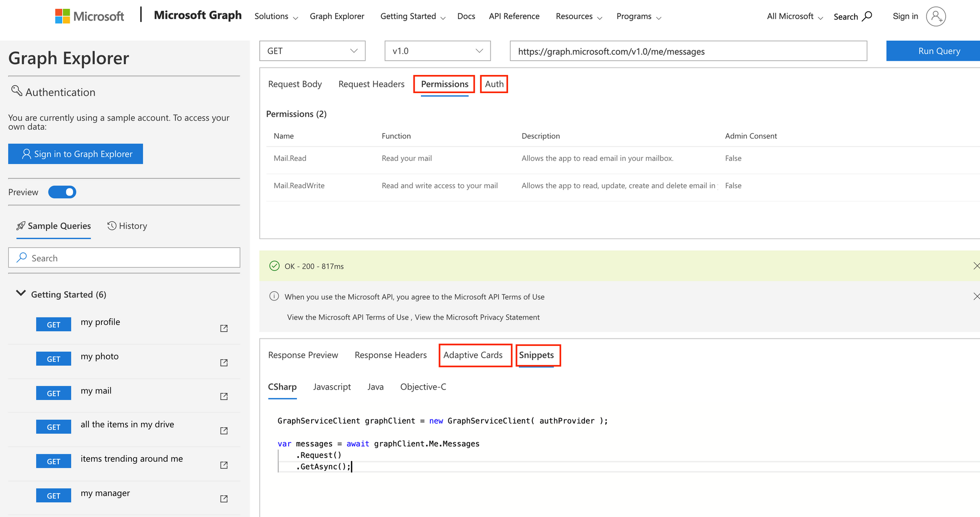
Task: Open 'my profile' query external link icon
Action: (224, 328)
